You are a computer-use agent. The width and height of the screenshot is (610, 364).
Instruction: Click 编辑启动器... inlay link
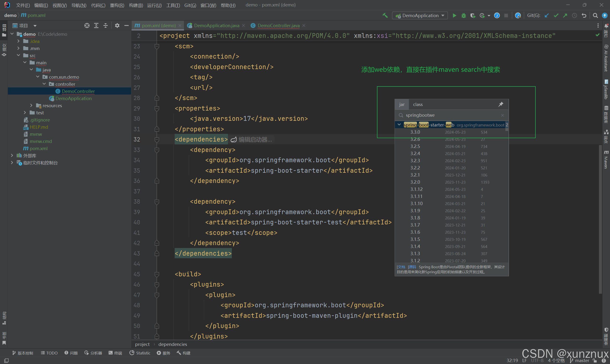coord(251,140)
